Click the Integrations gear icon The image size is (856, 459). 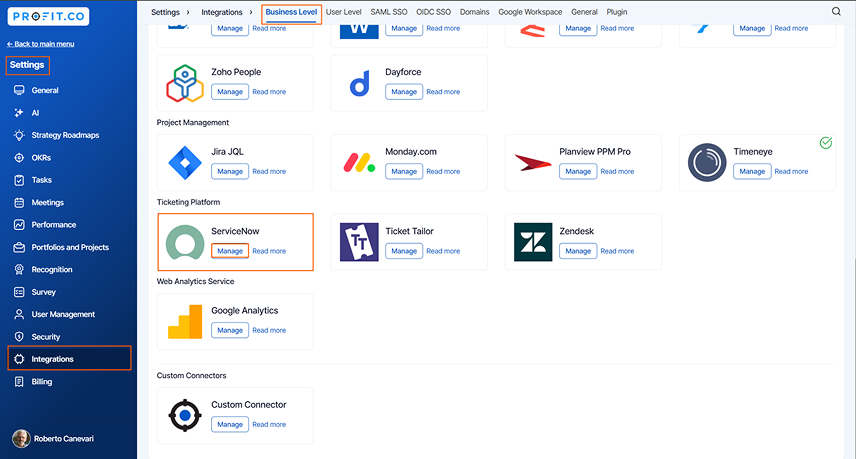click(x=19, y=359)
